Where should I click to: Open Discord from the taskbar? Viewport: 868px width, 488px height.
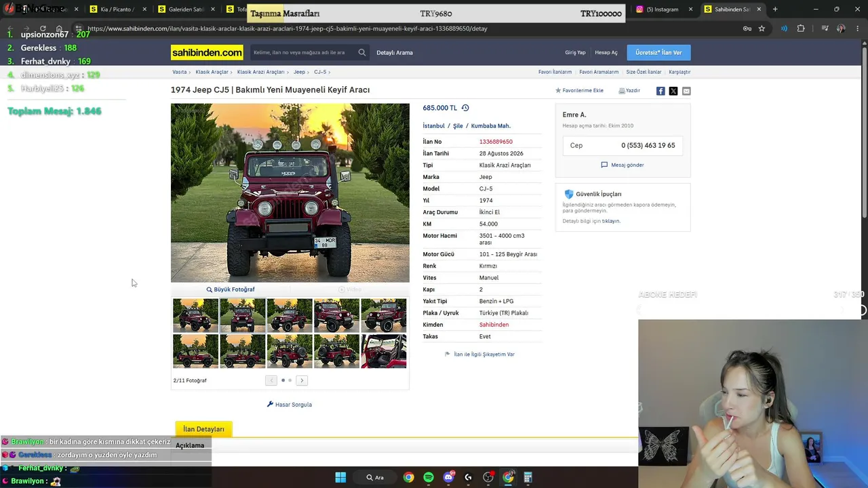coord(448,477)
